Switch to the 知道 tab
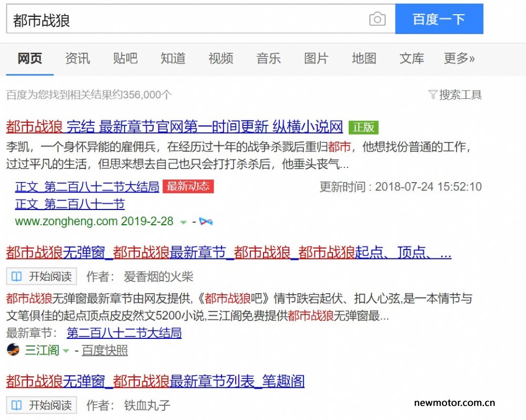Viewport: 526px width, 420px height. (x=173, y=58)
